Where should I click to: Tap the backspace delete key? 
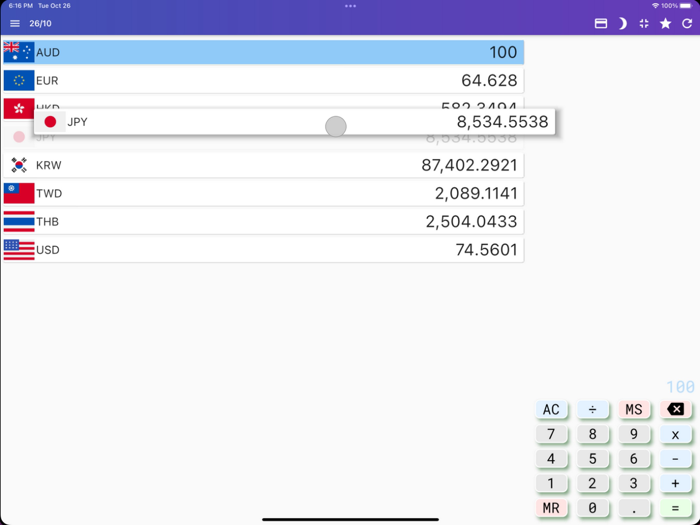[x=675, y=409]
